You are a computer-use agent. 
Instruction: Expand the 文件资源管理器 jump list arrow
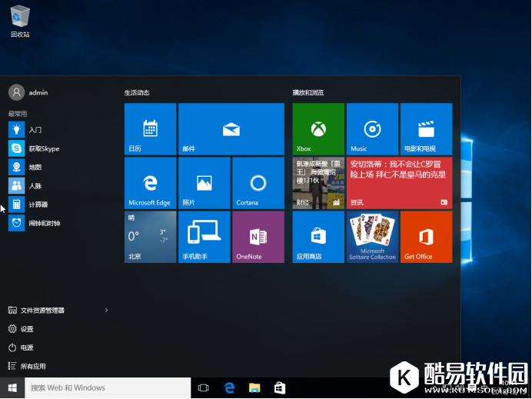point(106,310)
